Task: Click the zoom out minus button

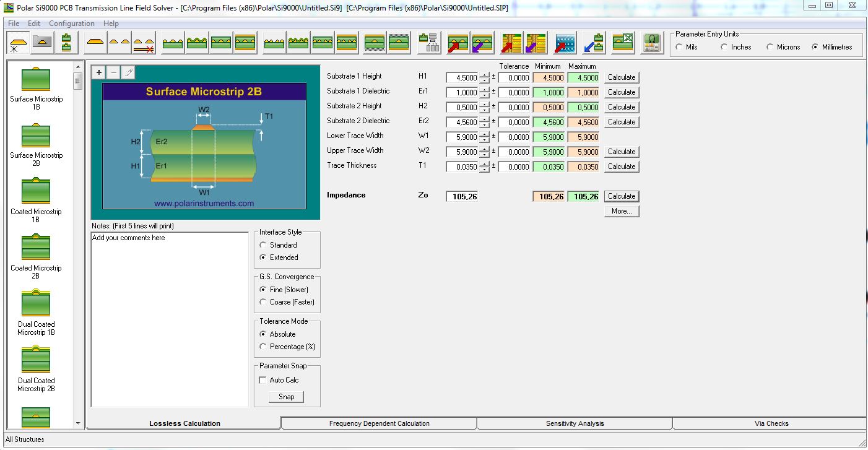Action: pyautogui.click(x=113, y=72)
